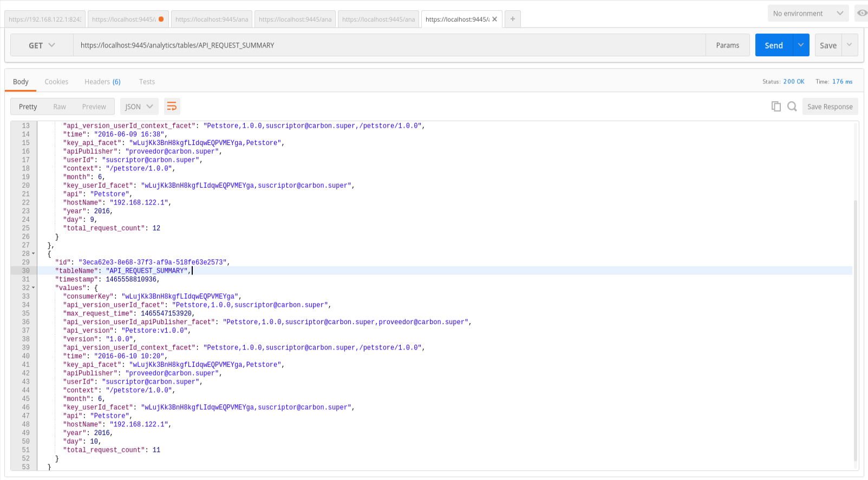
Task: Open the HTTP method GET dropdown
Action: 42,45
